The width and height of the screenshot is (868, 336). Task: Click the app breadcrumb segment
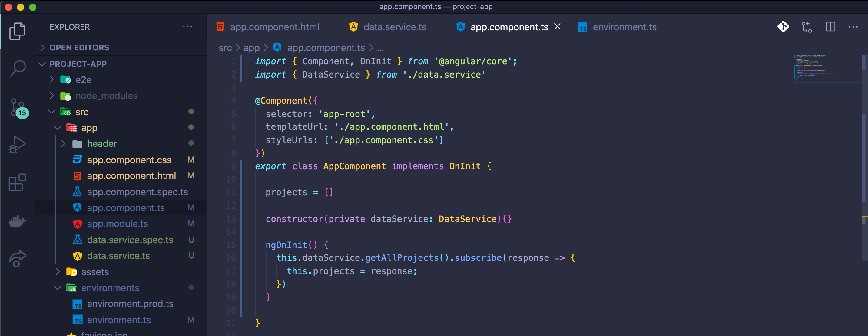[x=251, y=48]
